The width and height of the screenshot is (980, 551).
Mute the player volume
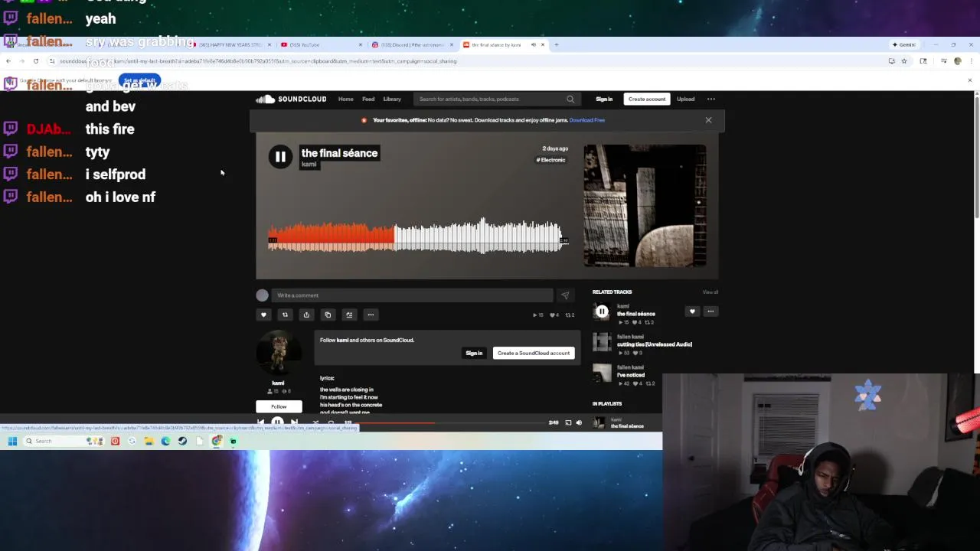pyautogui.click(x=579, y=422)
